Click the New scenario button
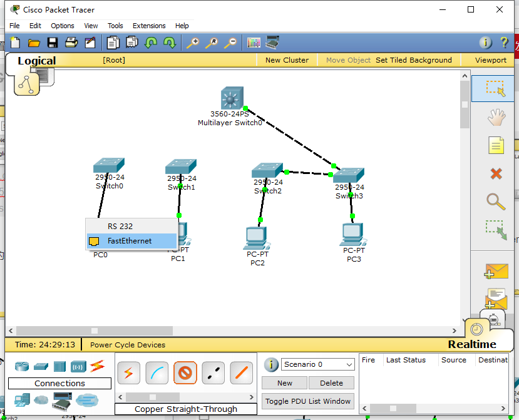The height and width of the screenshot is (420, 519). tap(285, 383)
